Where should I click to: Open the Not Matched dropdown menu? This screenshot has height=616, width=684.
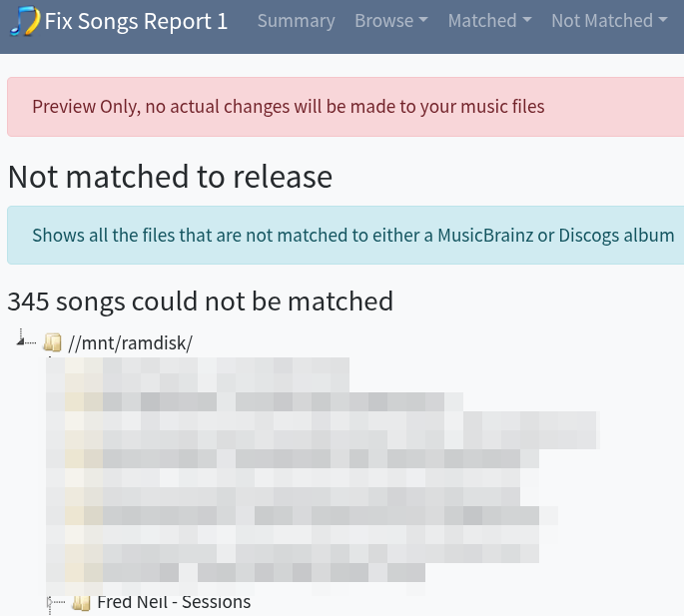608,21
